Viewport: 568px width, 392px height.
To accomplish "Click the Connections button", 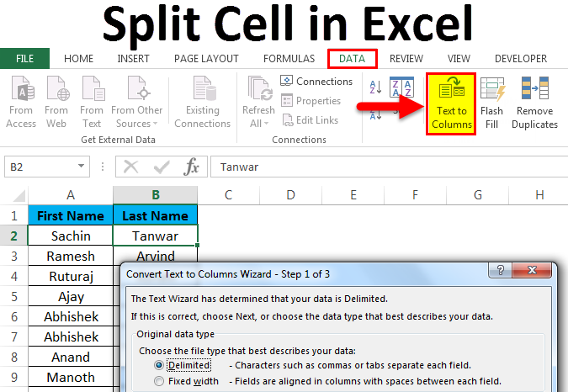I will pyautogui.click(x=316, y=82).
